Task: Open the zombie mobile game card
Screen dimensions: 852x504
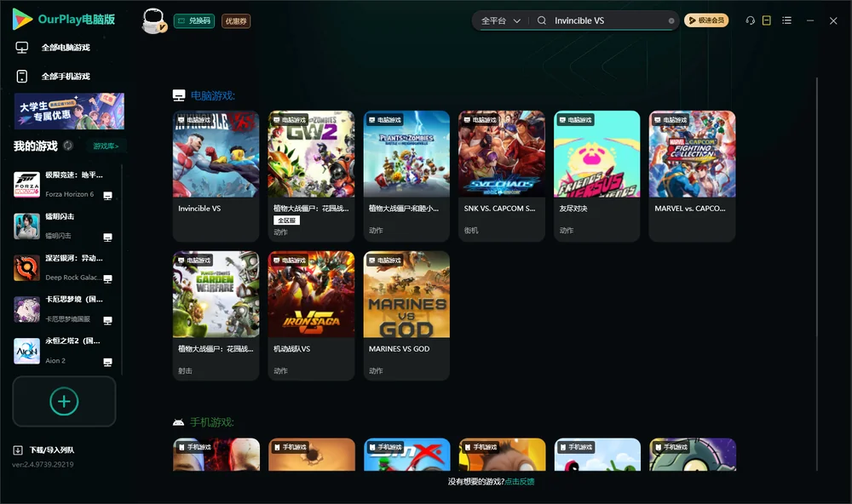Action: [693, 455]
